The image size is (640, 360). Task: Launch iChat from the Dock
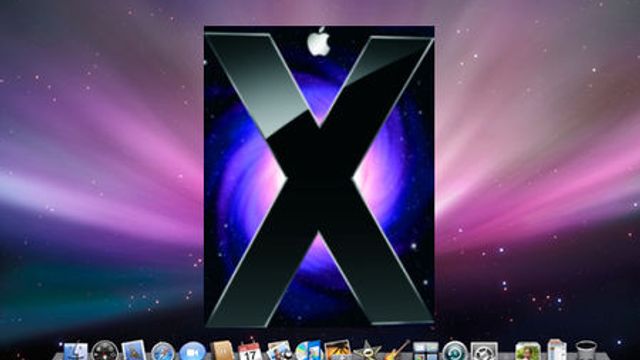click(192, 351)
